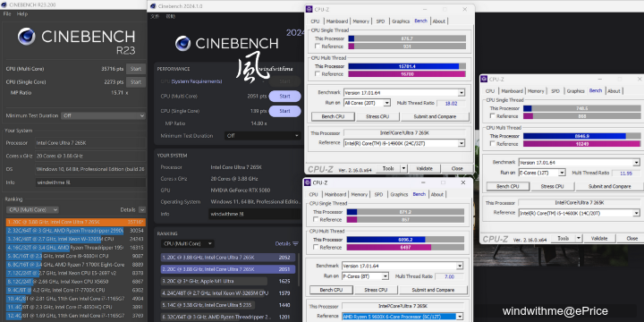Screen dimensions: 644x322
Task: Click Submit and Compare in top CPU-Z
Action: point(435,116)
